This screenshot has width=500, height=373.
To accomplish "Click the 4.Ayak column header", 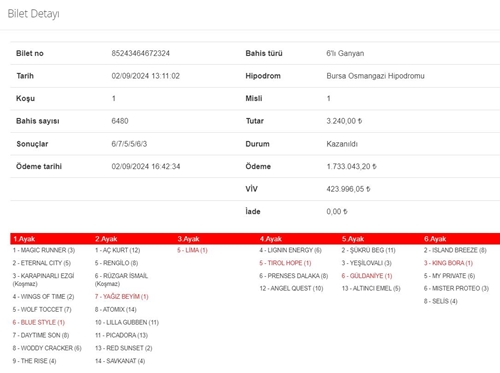I will tap(271, 239).
